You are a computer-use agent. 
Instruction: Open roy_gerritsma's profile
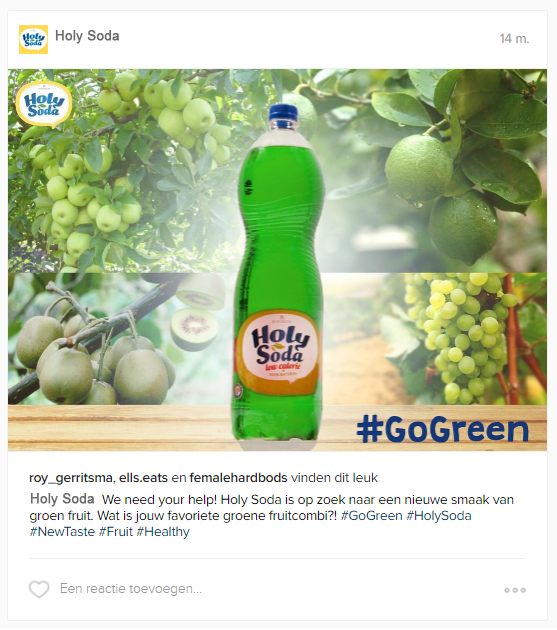71,478
